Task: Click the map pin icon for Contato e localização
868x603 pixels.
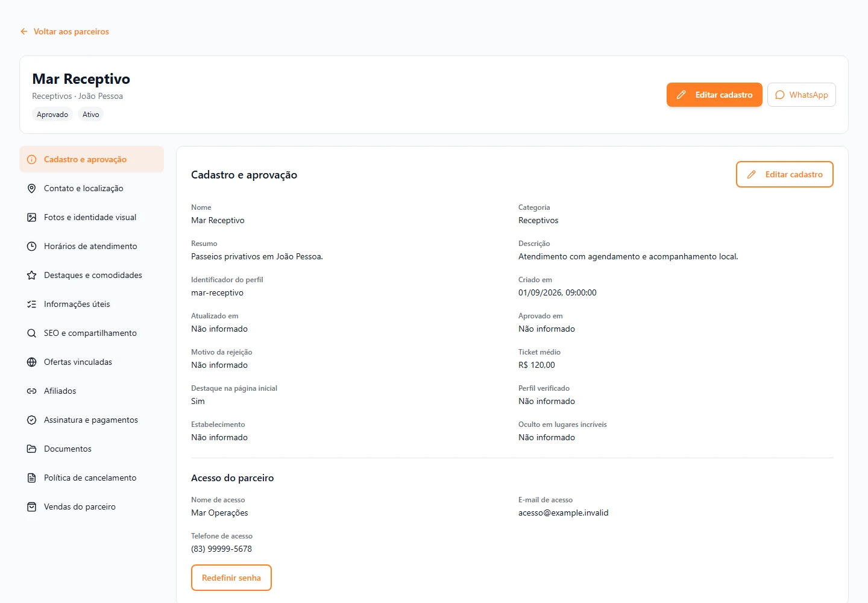Action: 32,189
